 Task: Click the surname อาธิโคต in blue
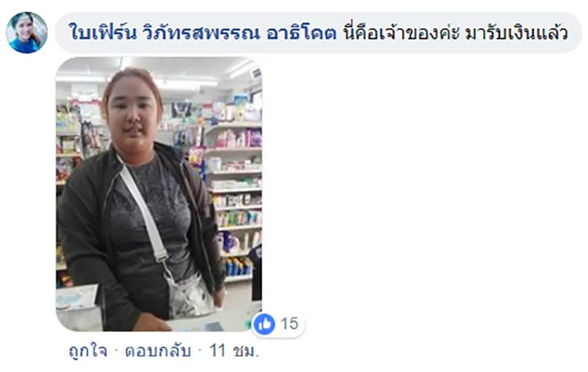point(301,33)
